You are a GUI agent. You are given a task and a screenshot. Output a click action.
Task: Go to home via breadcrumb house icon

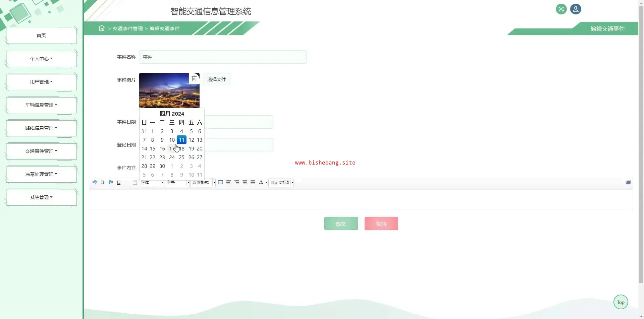102,28
